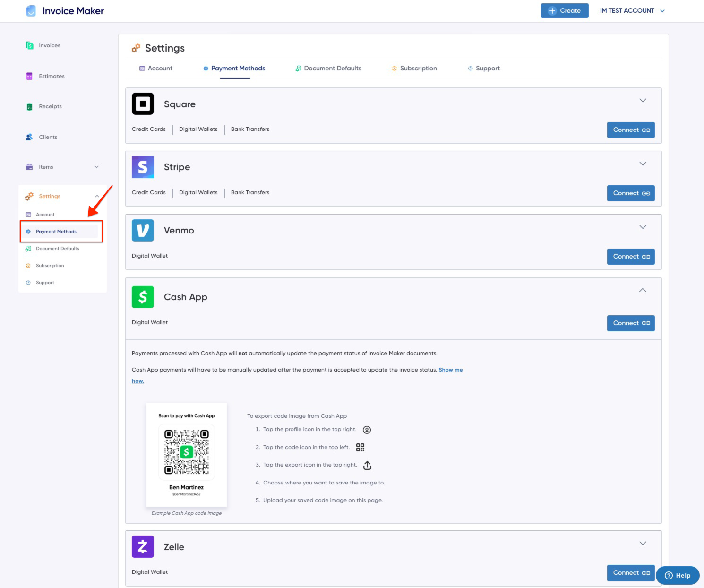The height and width of the screenshot is (588, 704).
Task: Switch to the Document Defaults tab
Action: pyautogui.click(x=328, y=69)
